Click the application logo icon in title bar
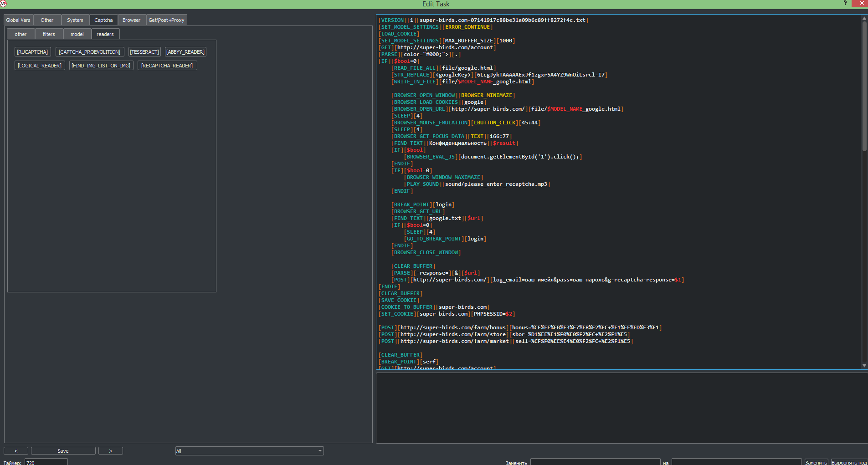 click(x=4, y=4)
